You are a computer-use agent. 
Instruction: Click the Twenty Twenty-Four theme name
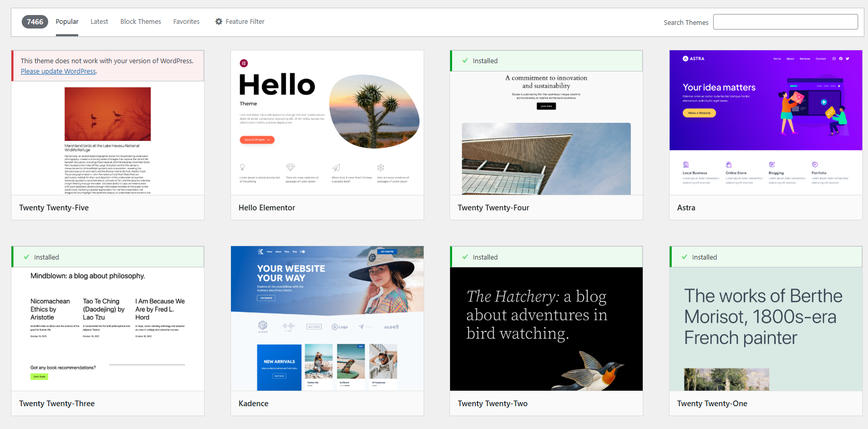pos(494,208)
